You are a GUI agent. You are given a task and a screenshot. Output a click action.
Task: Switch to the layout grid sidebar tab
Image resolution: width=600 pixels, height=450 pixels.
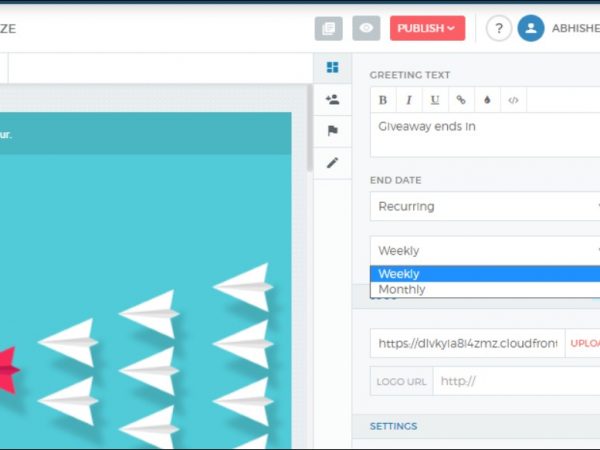pyautogui.click(x=332, y=68)
